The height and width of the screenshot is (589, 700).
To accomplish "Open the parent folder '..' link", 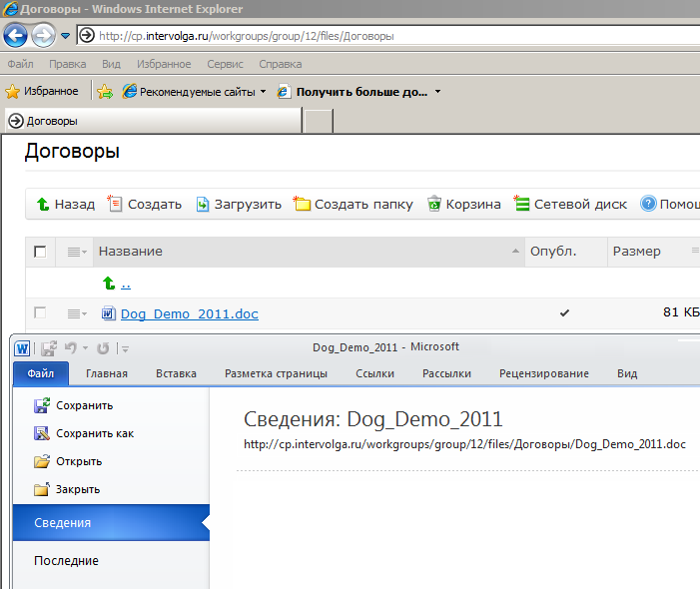I will point(126,285).
